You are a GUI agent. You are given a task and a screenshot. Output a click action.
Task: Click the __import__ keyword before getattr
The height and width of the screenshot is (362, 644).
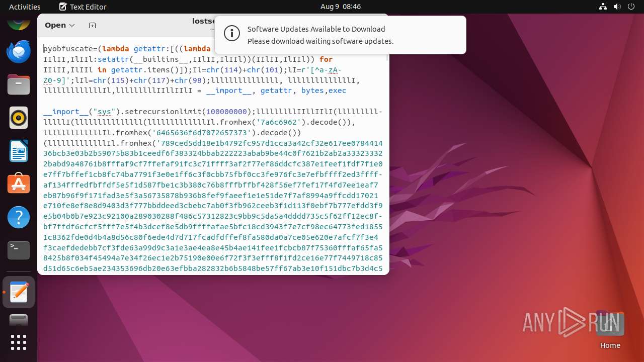229,90
